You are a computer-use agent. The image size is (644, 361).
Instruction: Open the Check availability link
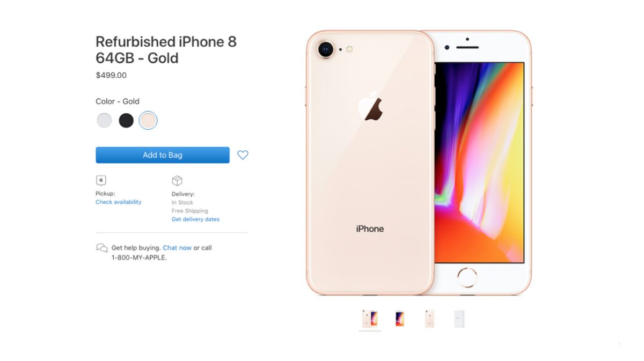(x=119, y=202)
